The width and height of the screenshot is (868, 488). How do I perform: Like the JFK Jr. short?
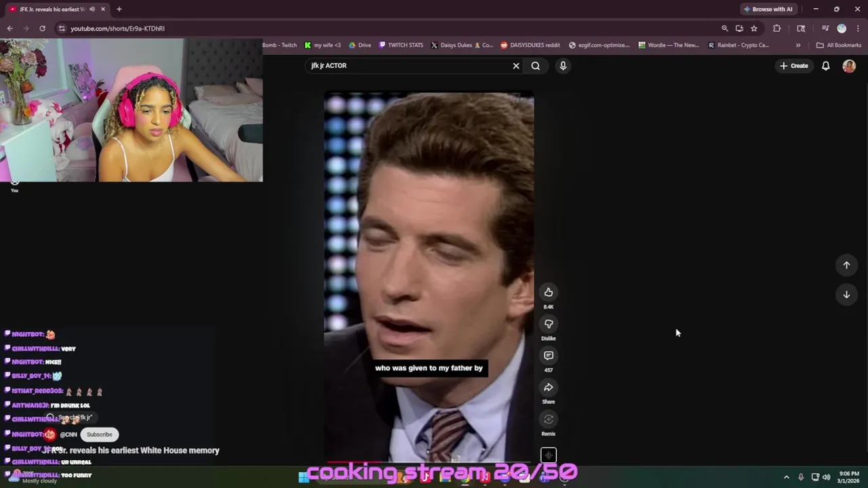(549, 292)
